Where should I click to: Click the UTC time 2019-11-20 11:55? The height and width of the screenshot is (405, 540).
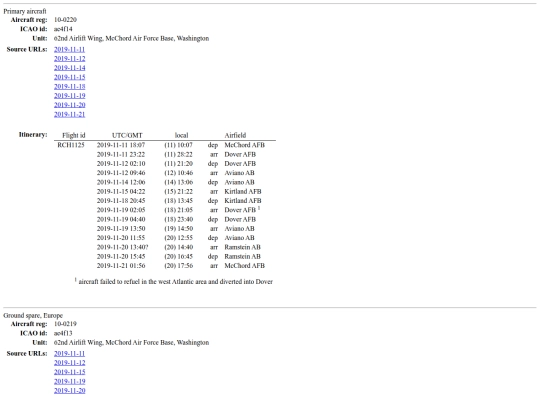coord(121,238)
